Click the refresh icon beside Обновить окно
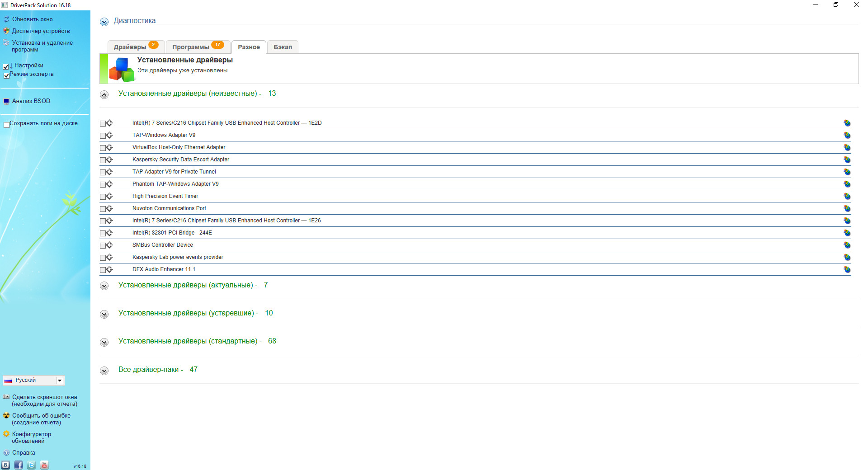868x470 pixels. pyautogui.click(x=6, y=19)
